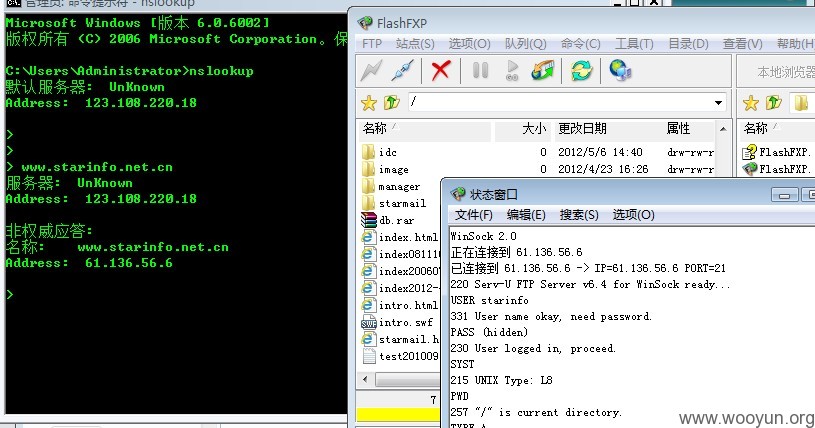Click the 2012/5/6 14:40 date cell
Viewport: 815px width, 428px height.
point(600,152)
